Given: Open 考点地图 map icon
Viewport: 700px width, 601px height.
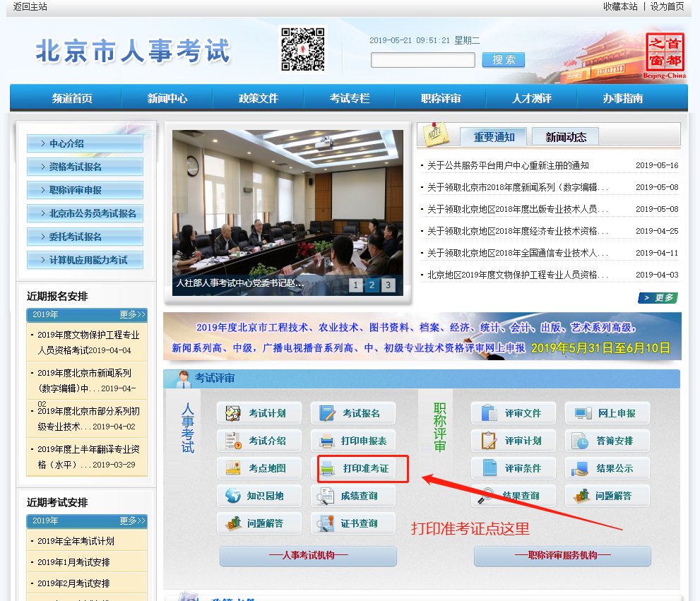Looking at the screenshot, I should pyautogui.click(x=234, y=468).
